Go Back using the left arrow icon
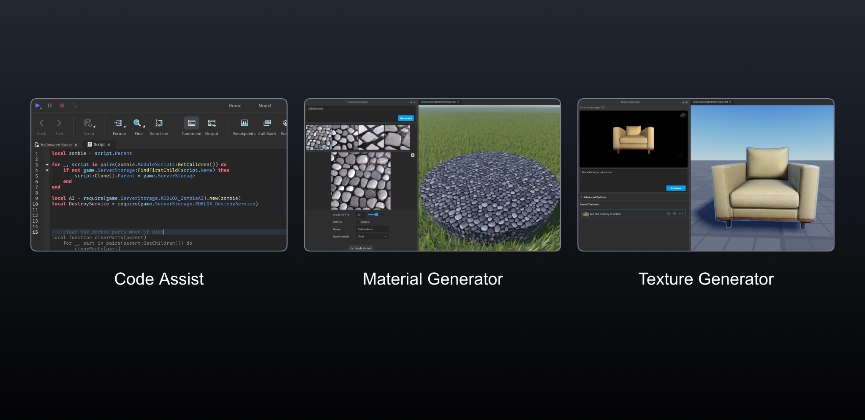This screenshot has height=420, width=865. [x=41, y=123]
